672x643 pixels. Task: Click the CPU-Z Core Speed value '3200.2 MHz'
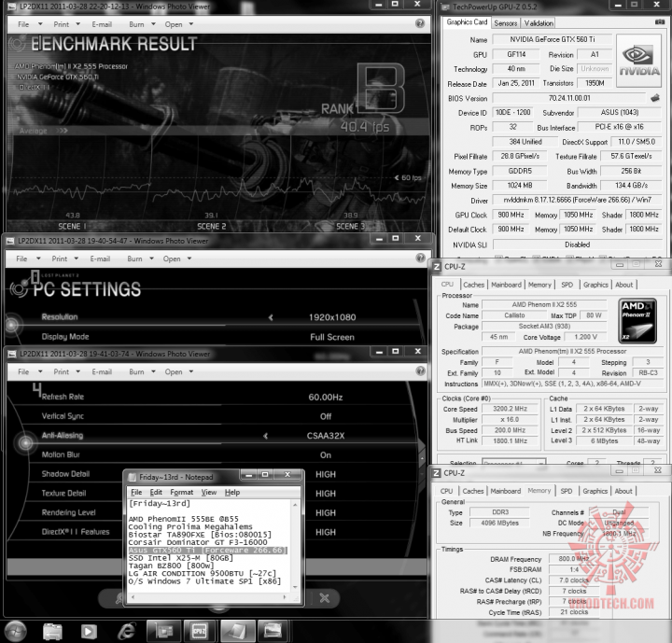510,409
